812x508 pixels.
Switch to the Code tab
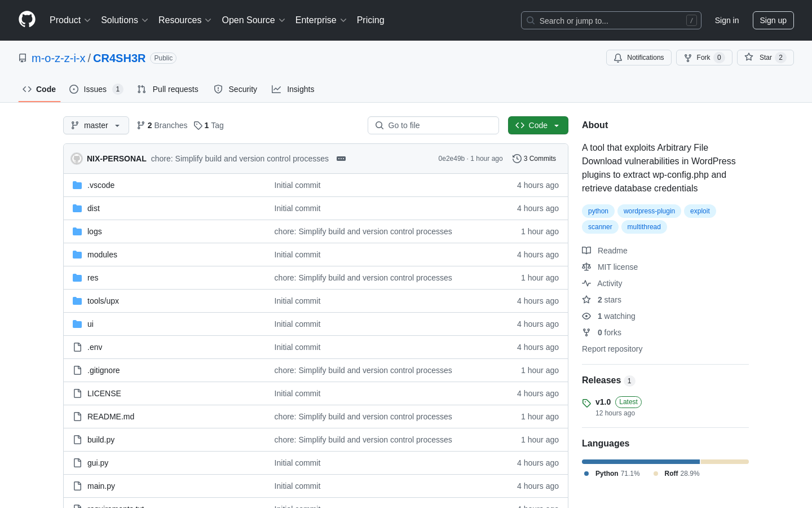(39, 89)
